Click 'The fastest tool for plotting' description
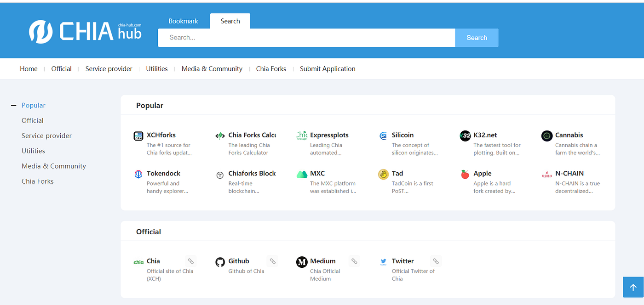 497,149
